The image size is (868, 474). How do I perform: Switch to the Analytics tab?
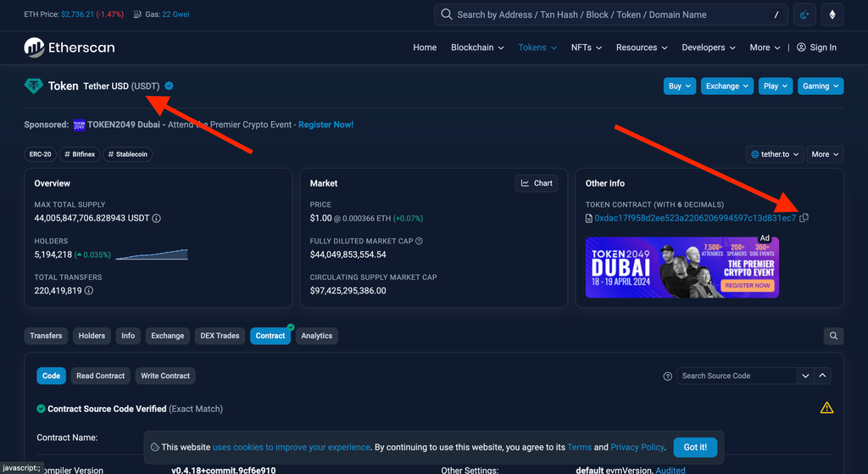(317, 336)
